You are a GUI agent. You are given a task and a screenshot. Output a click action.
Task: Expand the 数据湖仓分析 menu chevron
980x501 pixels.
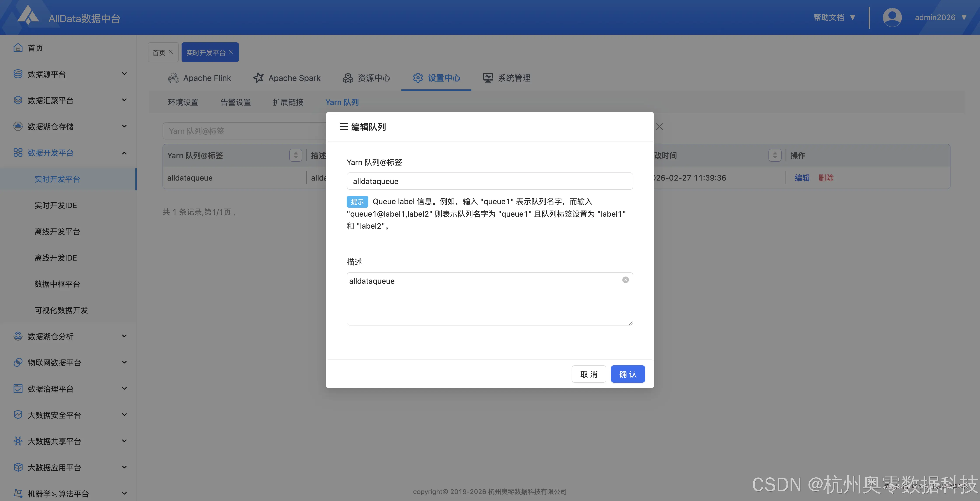124,336
